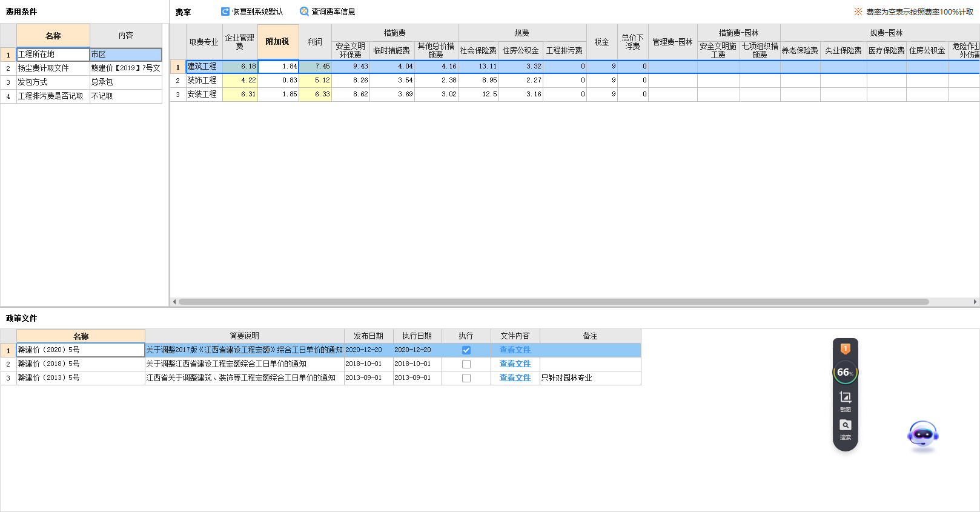
Task: Click the orange number 1 badge on floating bar
Action: tap(846, 348)
